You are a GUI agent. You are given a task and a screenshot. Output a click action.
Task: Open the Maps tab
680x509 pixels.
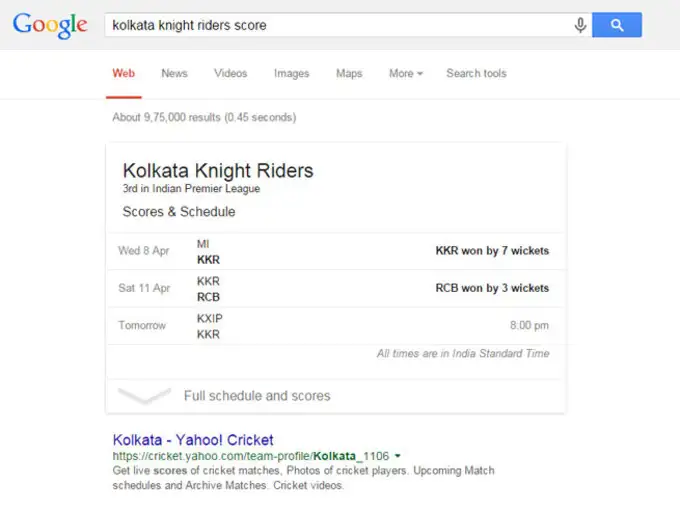point(349,73)
